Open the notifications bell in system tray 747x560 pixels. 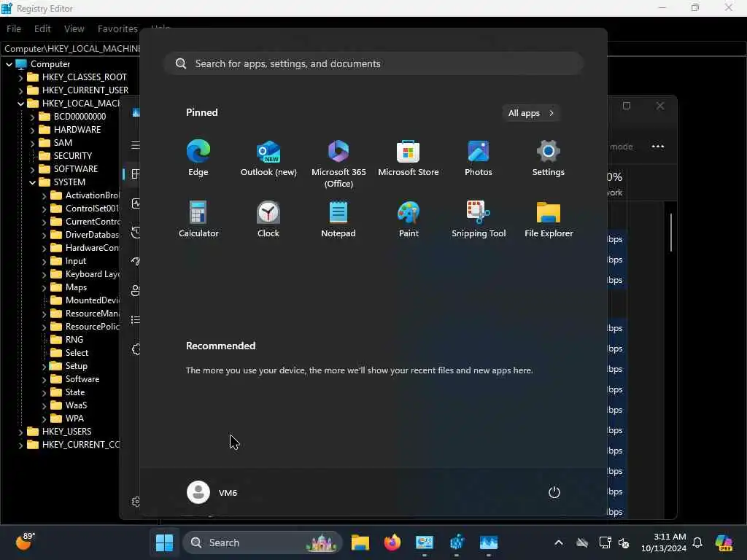tap(697, 542)
